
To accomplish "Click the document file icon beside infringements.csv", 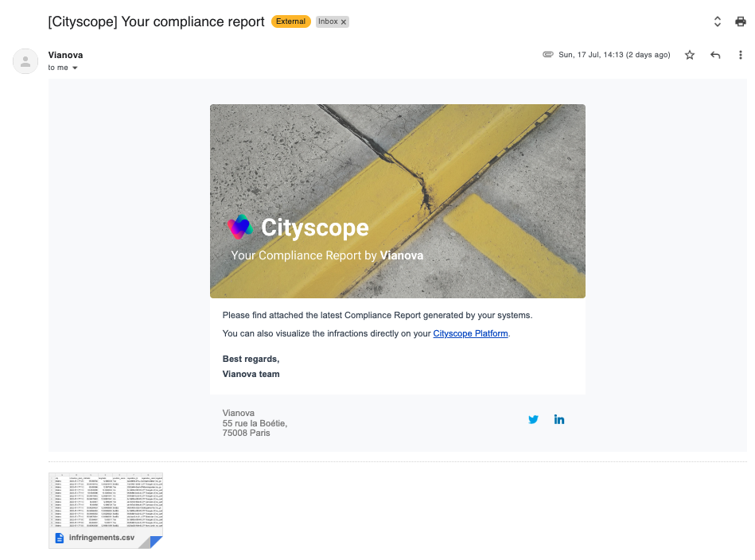I will [x=59, y=538].
